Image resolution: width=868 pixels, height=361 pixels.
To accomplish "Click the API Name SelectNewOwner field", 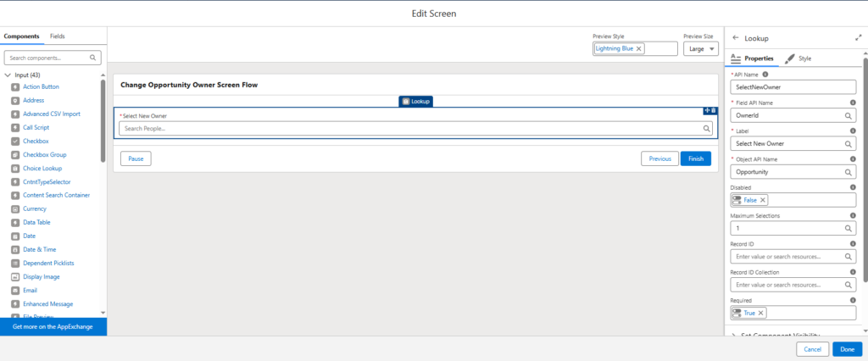I will [793, 87].
